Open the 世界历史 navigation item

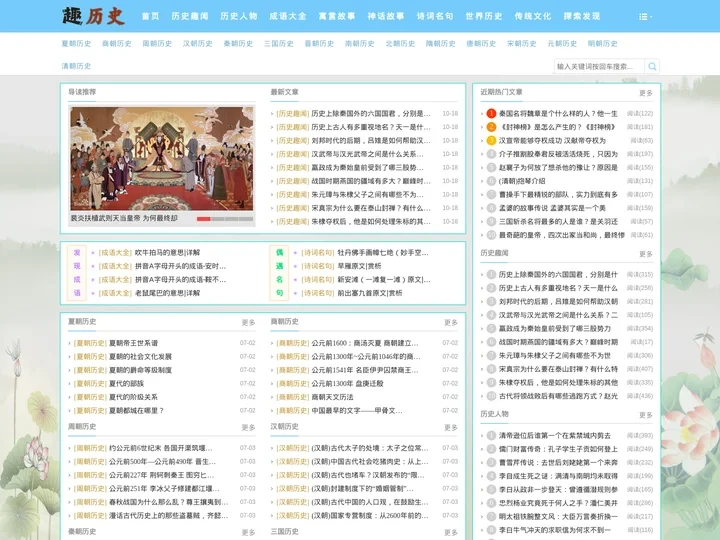point(484,16)
